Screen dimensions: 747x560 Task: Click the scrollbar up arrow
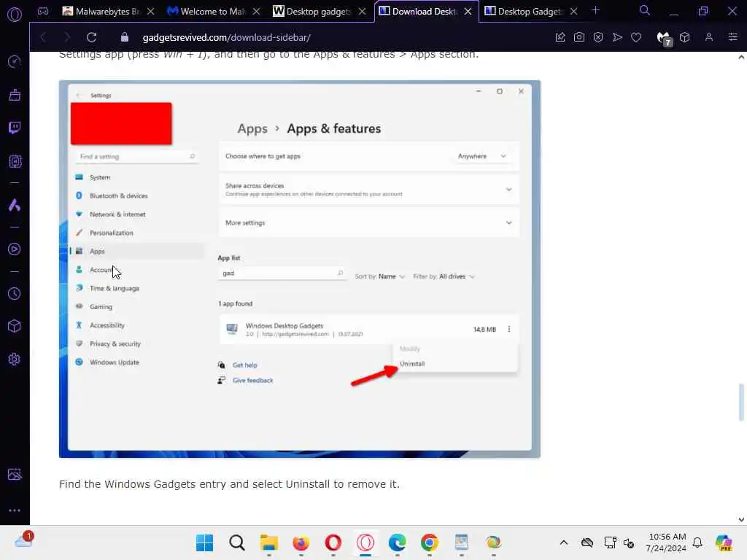[741, 58]
